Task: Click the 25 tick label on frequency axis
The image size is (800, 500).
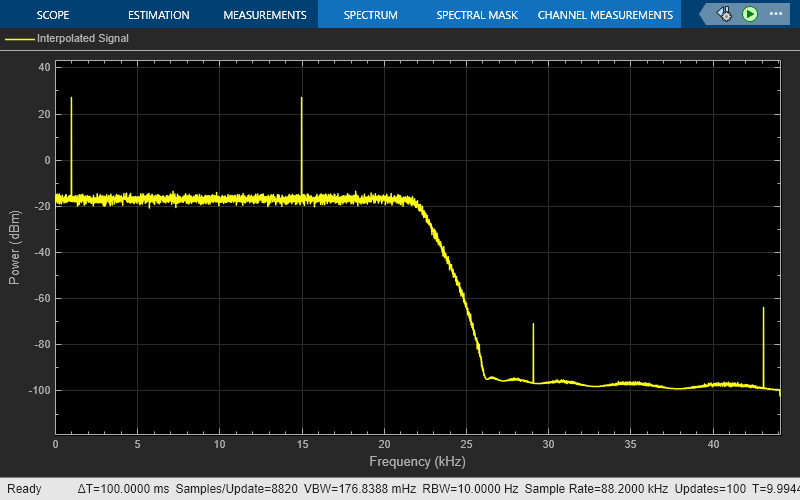Action: click(x=466, y=444)
